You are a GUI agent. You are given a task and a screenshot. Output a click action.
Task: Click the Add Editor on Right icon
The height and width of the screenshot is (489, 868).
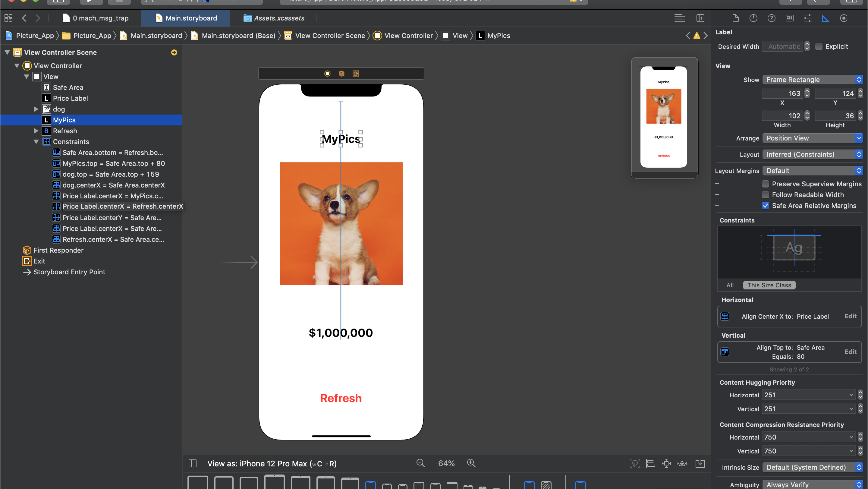coord(700,18)
